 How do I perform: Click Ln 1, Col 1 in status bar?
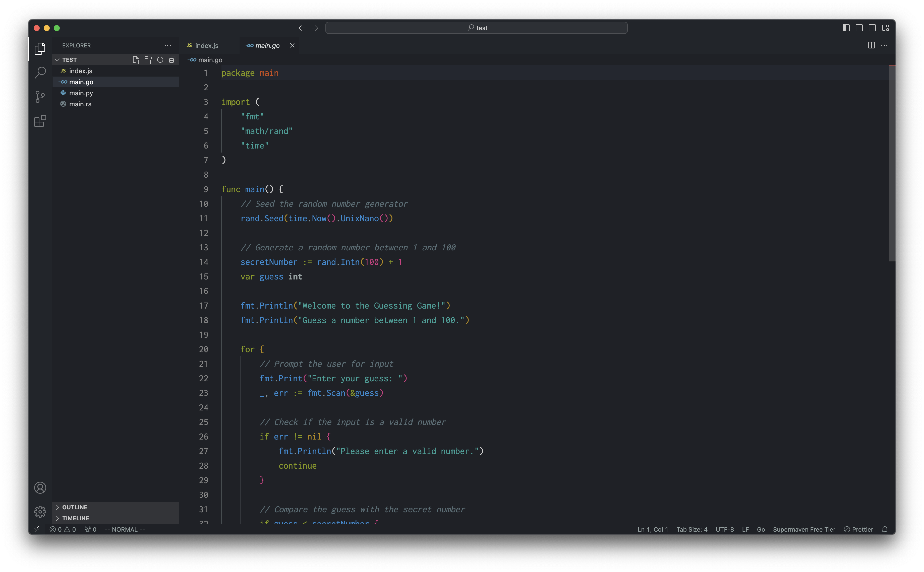click(653, 529)
